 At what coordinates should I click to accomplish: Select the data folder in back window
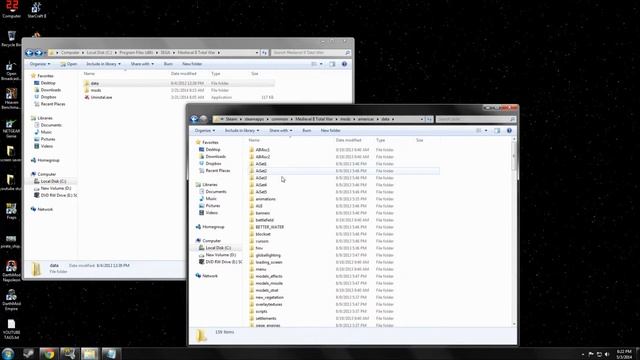[x=95, y=83]
